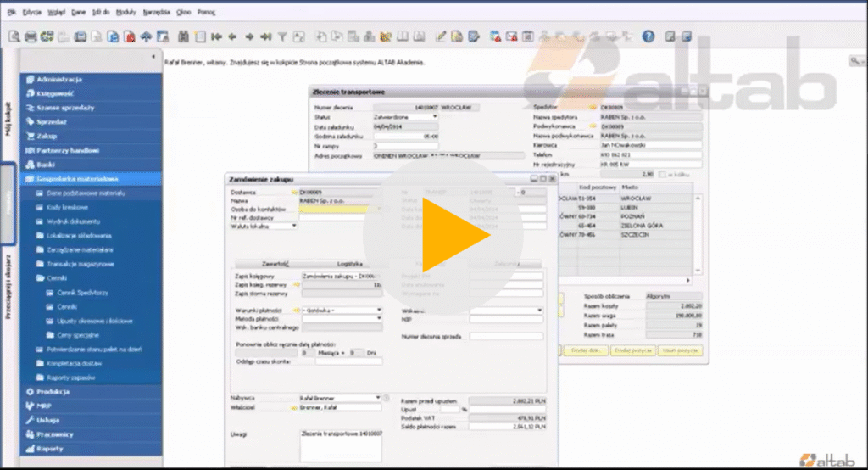868x470 pixels.
Task: Click the Osoba do kontaktów field
Action: click(x=341, y=210)
